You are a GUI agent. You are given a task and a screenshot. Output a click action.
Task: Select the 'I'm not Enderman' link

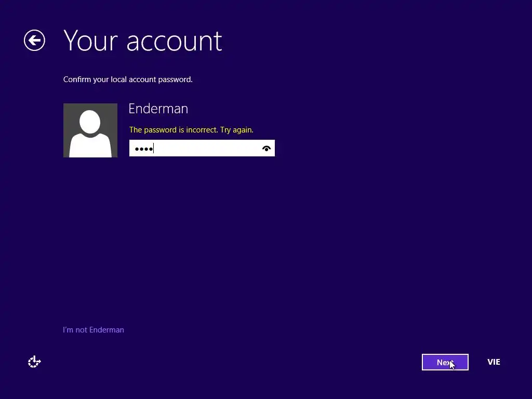coord(94,330)
